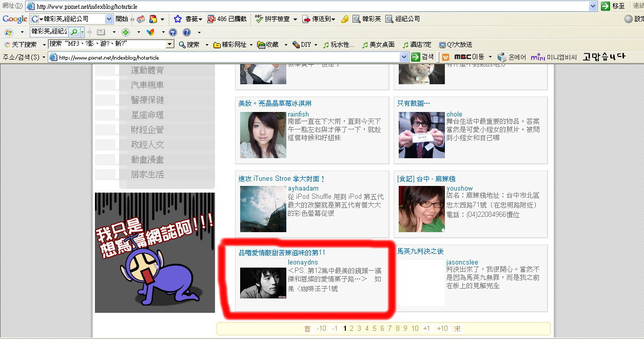This screenshot has width=644, height=339.
Task: Click the green plus toolbar icon
Action: pos(125,32)
